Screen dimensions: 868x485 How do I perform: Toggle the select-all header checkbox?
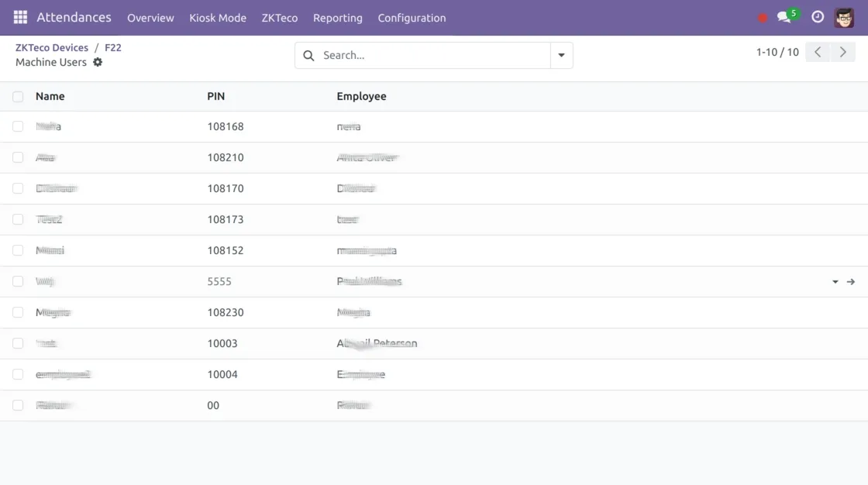[x=18, y=97]
